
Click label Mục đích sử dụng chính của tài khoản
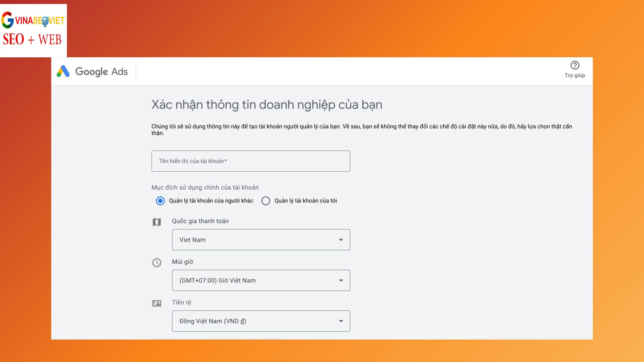[x=205, y=187]
